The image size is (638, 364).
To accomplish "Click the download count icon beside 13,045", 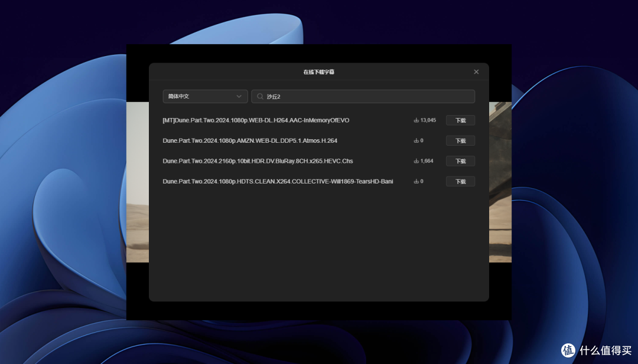I will (416, 120).
